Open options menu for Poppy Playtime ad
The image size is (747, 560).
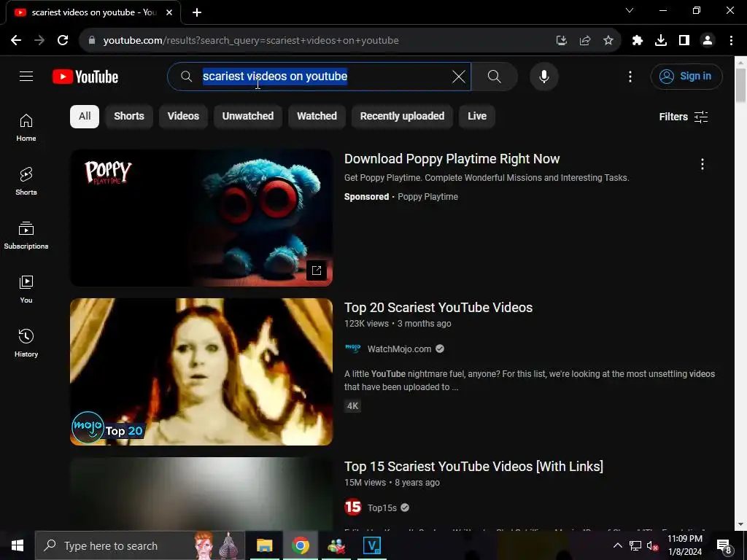click(x=703, y=164)
